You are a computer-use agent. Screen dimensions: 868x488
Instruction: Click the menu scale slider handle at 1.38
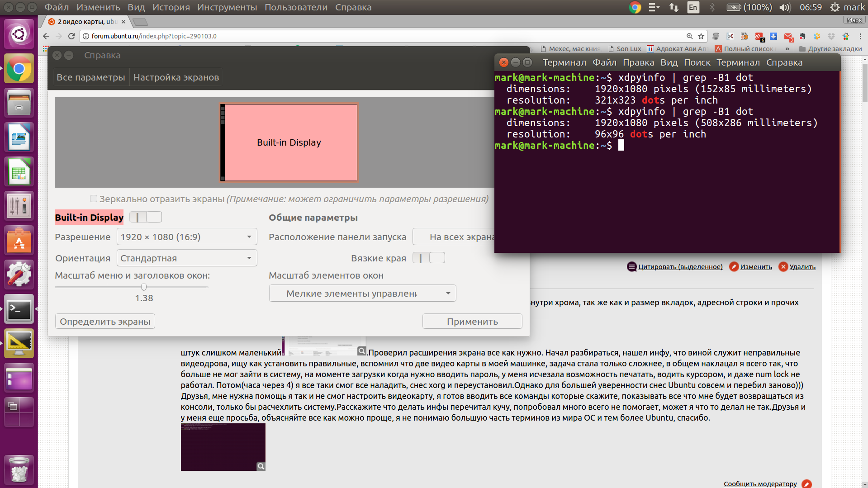(144, 287)
